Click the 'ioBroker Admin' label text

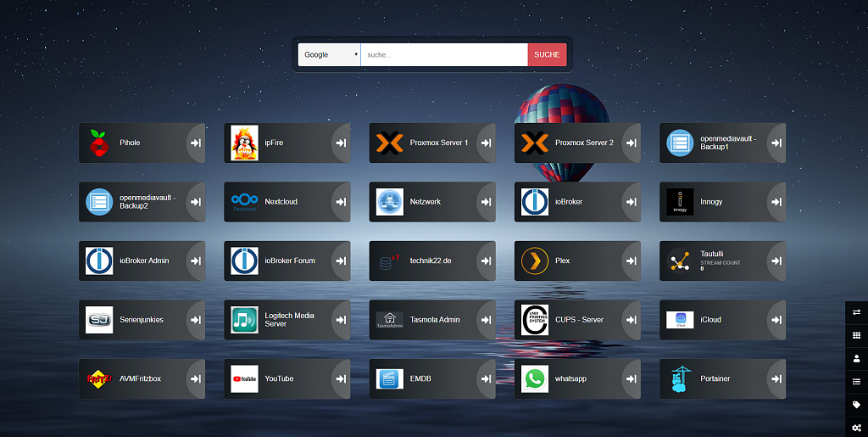(x=144, y=261)
